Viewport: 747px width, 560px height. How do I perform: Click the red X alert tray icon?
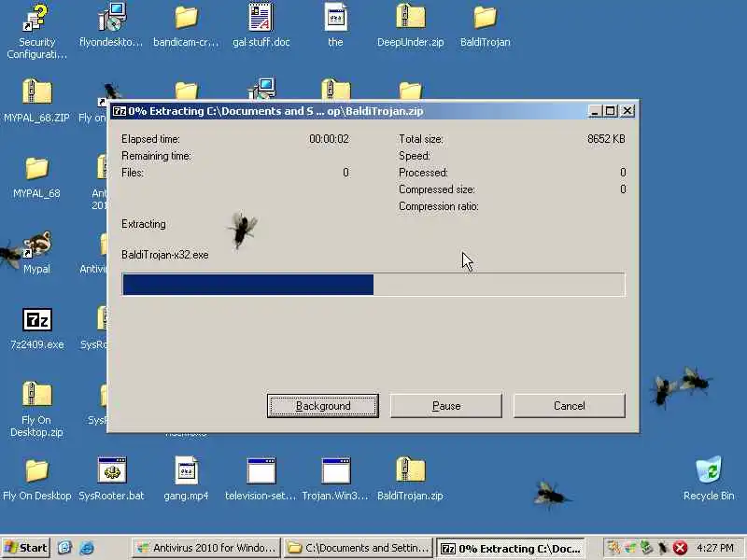pos(680,548)
